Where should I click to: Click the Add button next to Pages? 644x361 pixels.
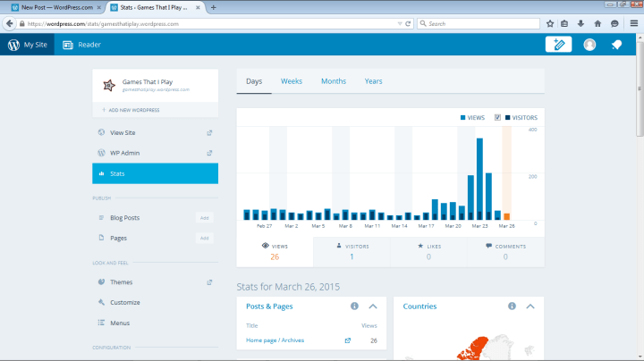click(205, 238)
